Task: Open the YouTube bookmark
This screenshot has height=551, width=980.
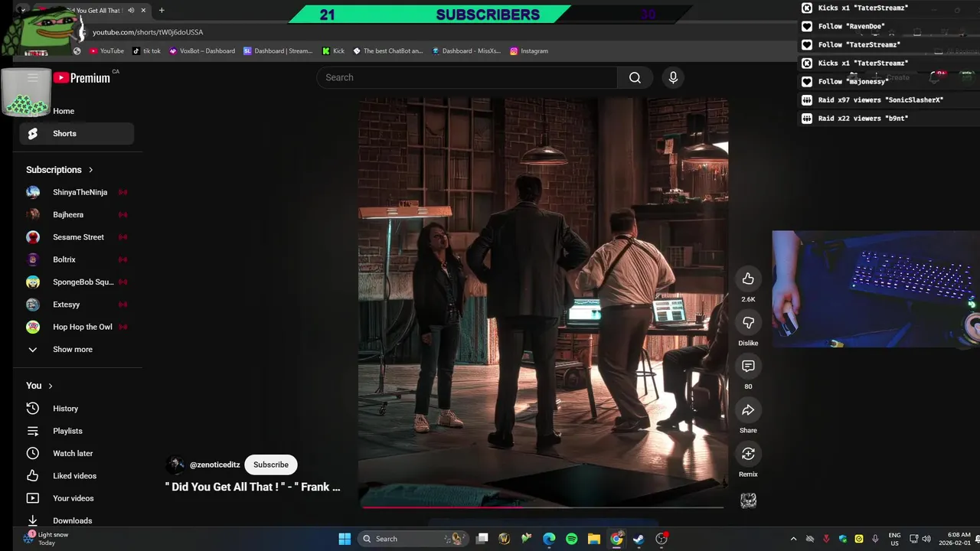Action: 106,51
